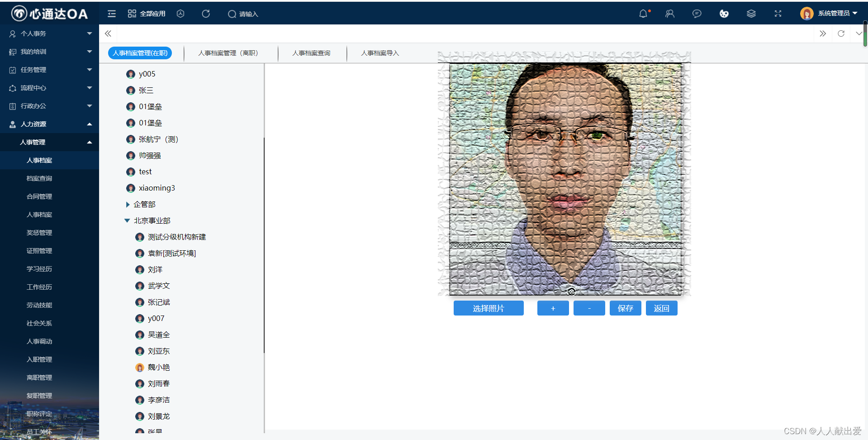
Task: Select 测试分级机构新建 in the tree
Action: point(177,237)
